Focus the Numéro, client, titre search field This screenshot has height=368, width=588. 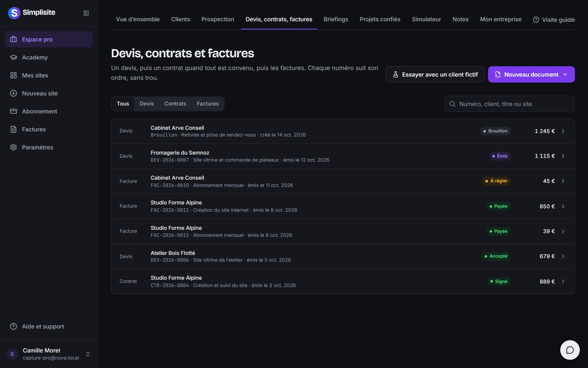(x=509, y=104)
